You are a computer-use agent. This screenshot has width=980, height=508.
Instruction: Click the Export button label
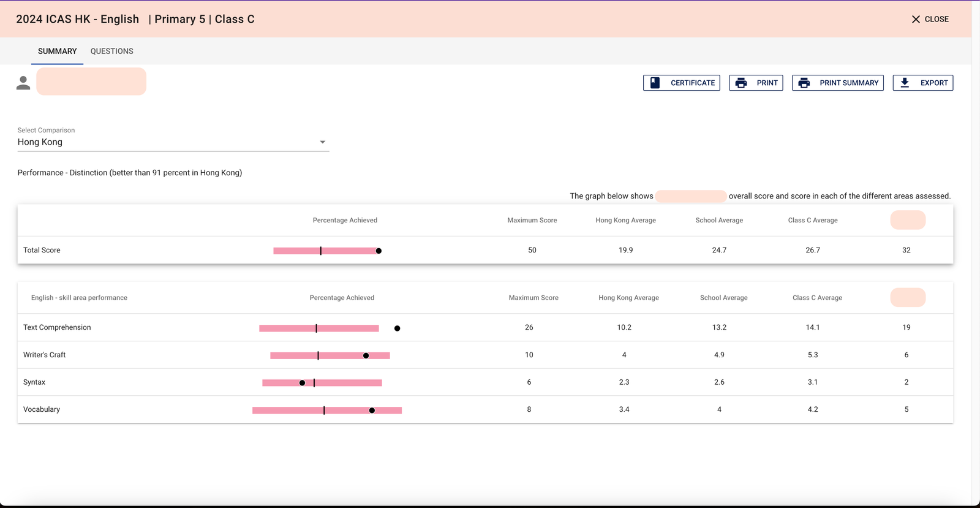click(x=933, y=83)
